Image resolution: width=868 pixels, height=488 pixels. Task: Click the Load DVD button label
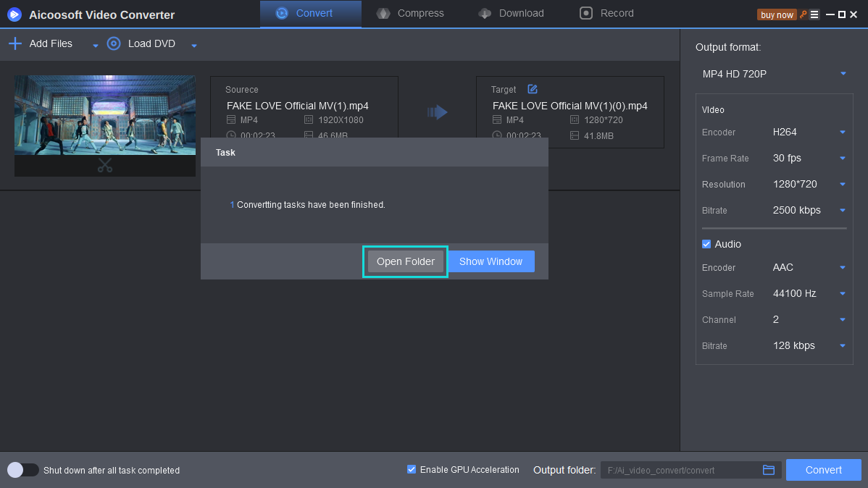click(x=151, y=43)
